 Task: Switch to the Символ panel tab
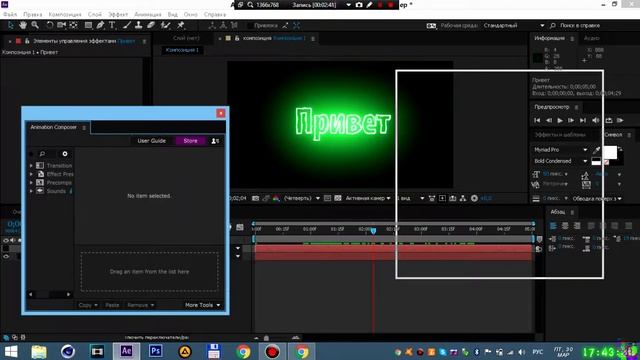pos(613,135)
